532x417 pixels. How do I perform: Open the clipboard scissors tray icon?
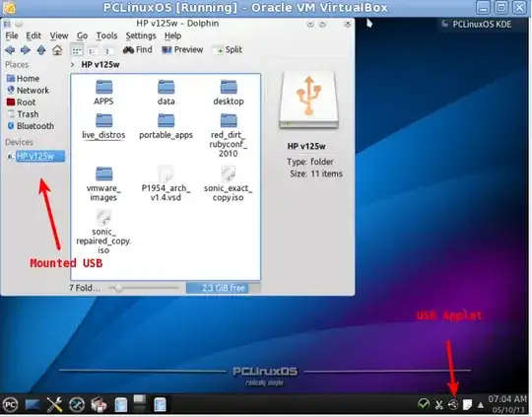438,404
